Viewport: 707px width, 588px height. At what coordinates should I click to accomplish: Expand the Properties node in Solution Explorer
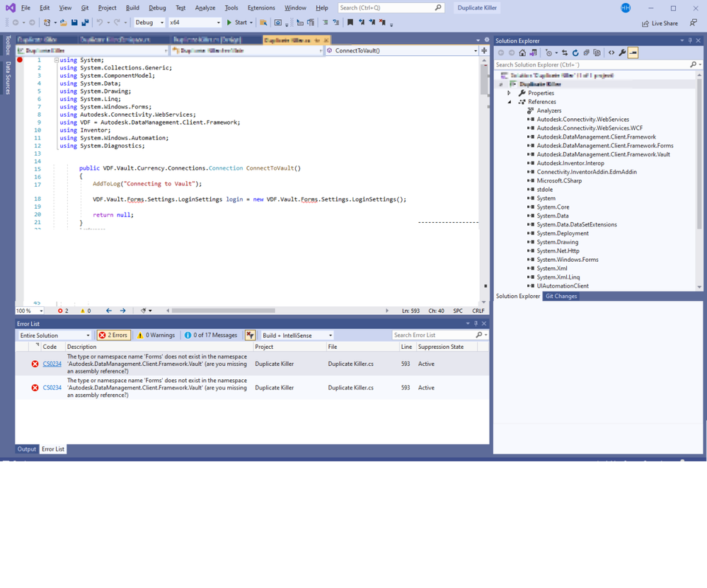point(509,93)
